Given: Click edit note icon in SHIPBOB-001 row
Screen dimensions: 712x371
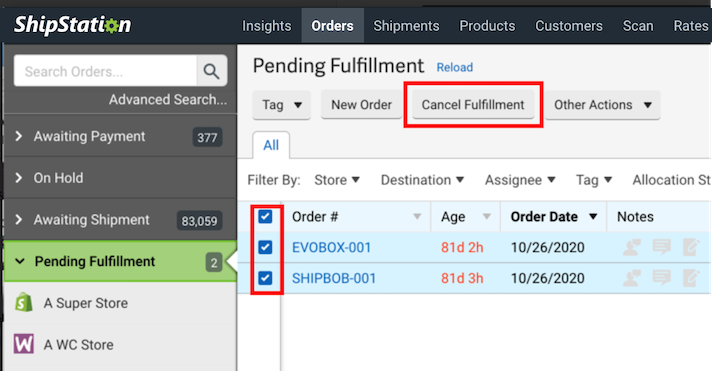Looking at the screenshot, I should pos(691,277).
